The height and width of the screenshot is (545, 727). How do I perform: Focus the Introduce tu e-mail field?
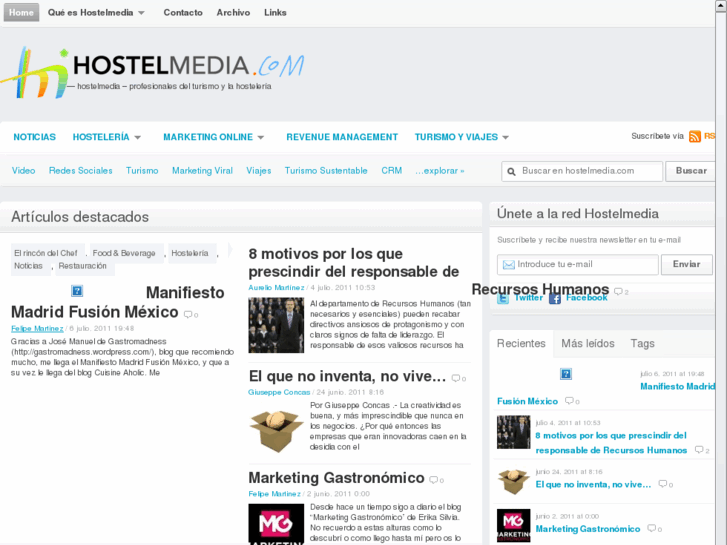click(x=578, y=264)
